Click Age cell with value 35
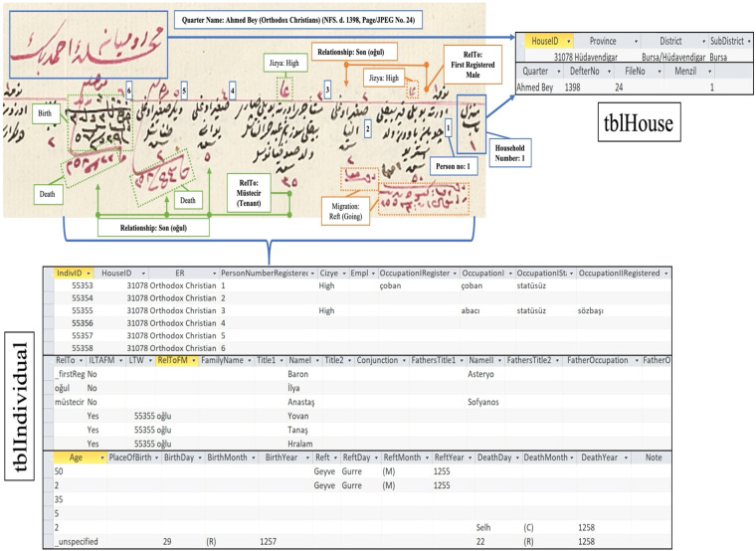756x551 pixels. (59, 500)
